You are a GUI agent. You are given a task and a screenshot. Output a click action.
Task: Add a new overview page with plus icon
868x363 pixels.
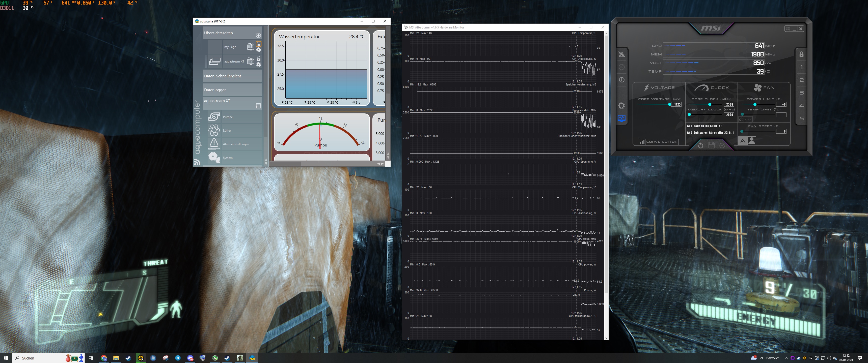(x=258, y=35)
